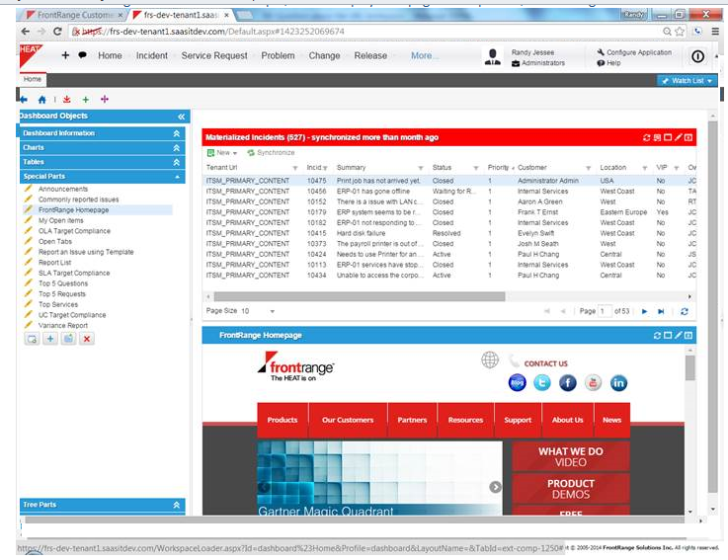This screenshot has height=560, width=728.
Task: Click next arrow on homepage image carousel
Action: 495,487
